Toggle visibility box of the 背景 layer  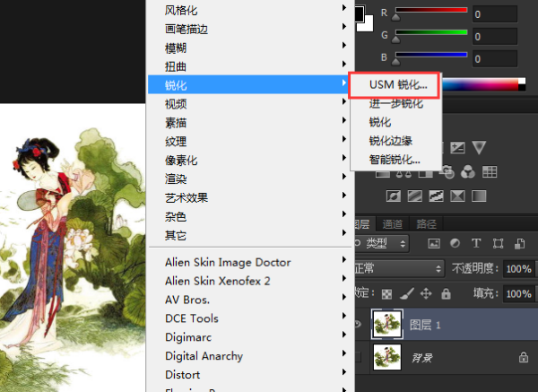tap(358, 357)
